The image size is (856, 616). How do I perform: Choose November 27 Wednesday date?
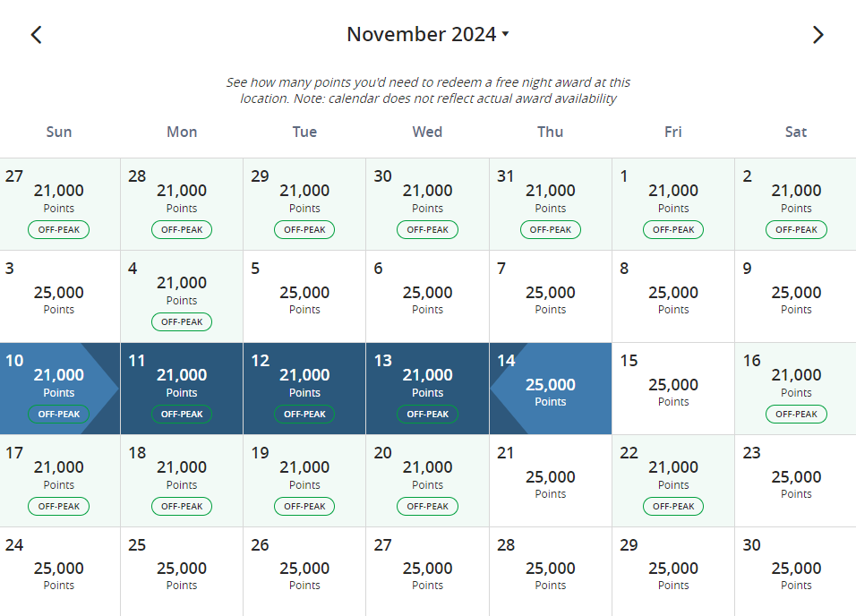[427, 572]
